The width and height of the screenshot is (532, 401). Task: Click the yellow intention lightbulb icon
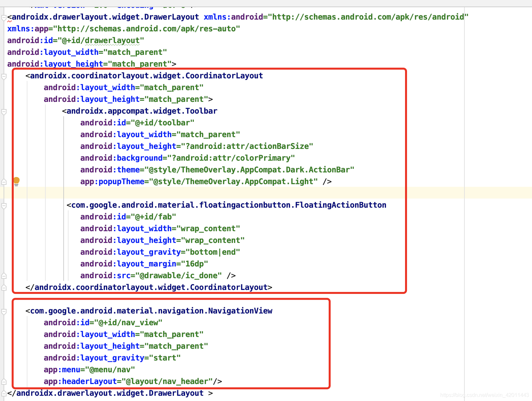(x=16, y=181)
